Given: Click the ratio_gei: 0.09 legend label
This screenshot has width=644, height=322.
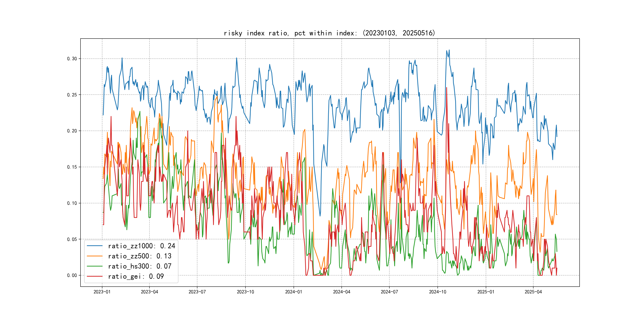Looking at the screenshot, I should 136,276.
